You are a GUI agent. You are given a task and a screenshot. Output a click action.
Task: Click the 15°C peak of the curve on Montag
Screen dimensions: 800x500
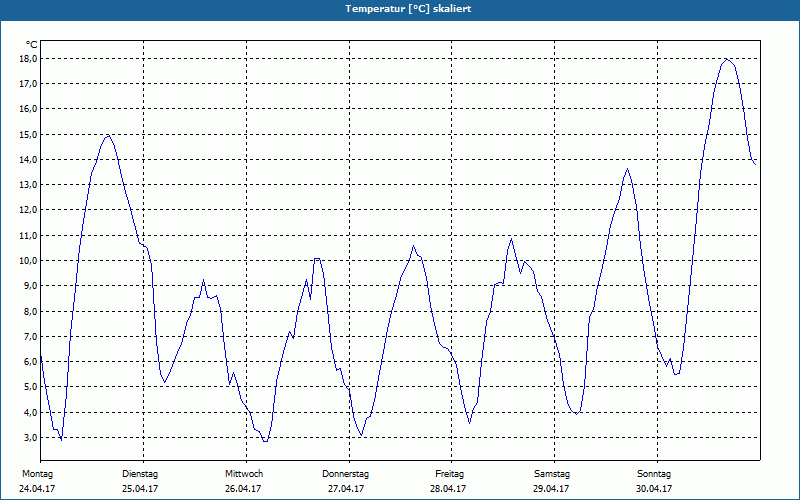tap(108, 136)
